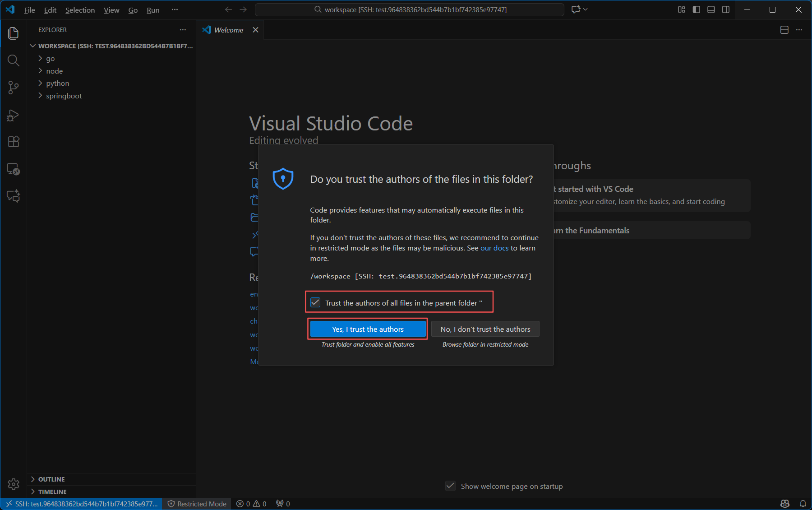The height and width of the screenshot is (510, 812).
Task: Toggle the bottom panel layout icon
Action: (711, 9)
